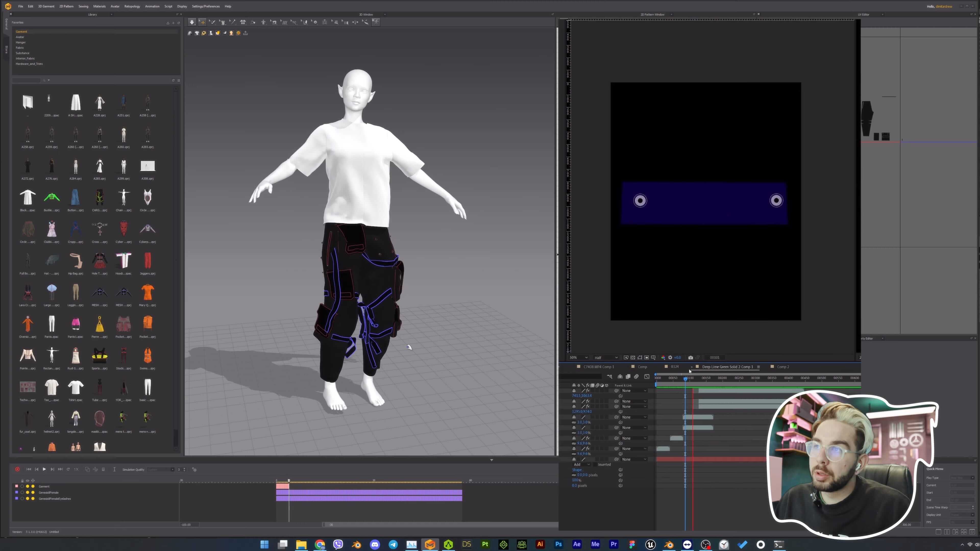
Task: Click the red record button in the animation panel
Action: 18,469
